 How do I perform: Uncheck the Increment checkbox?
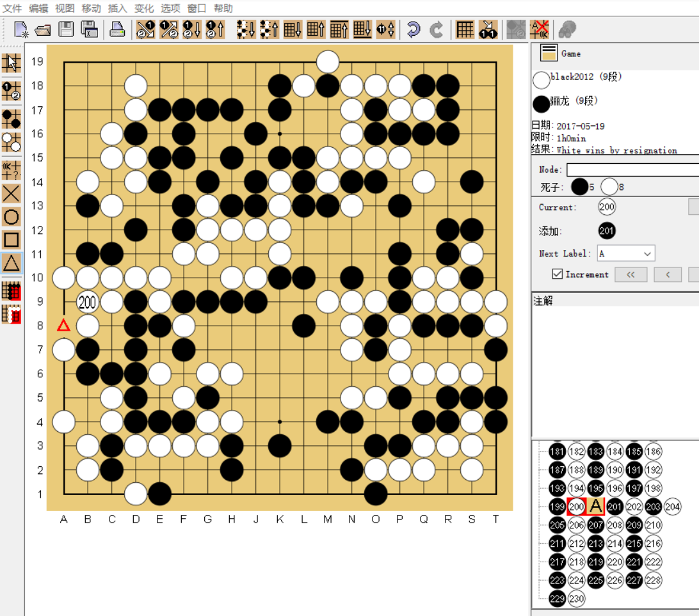click(558, 274)
